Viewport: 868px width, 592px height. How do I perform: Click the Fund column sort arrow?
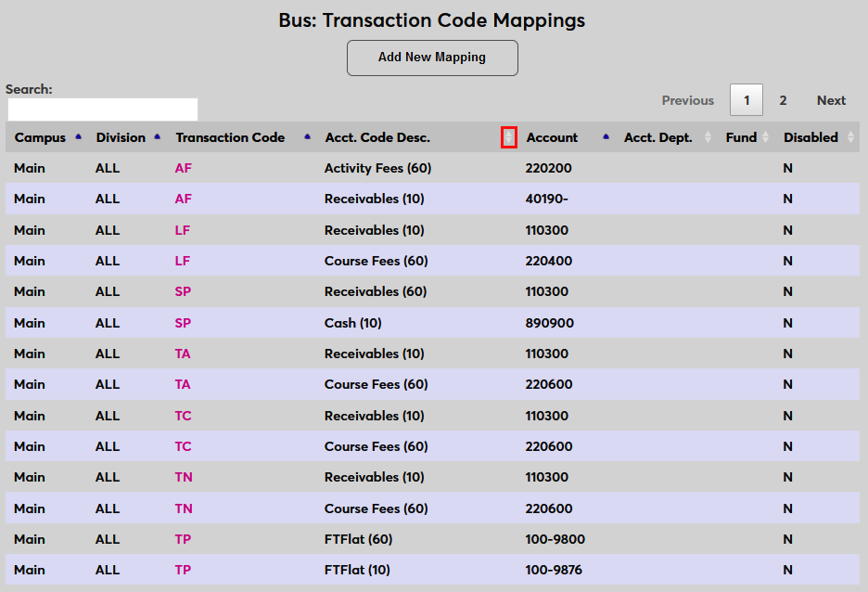click(765, 136)
